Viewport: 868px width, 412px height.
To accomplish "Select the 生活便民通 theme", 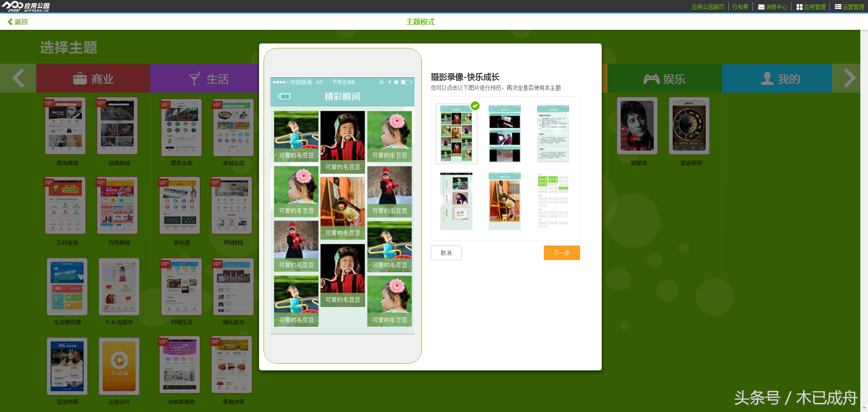I will point(67,287).
